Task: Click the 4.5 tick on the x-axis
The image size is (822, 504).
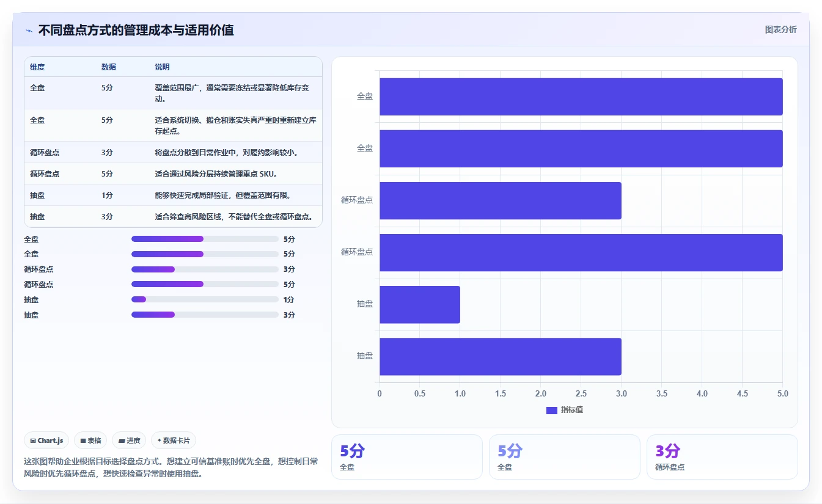Action: (x=743, y=394)
